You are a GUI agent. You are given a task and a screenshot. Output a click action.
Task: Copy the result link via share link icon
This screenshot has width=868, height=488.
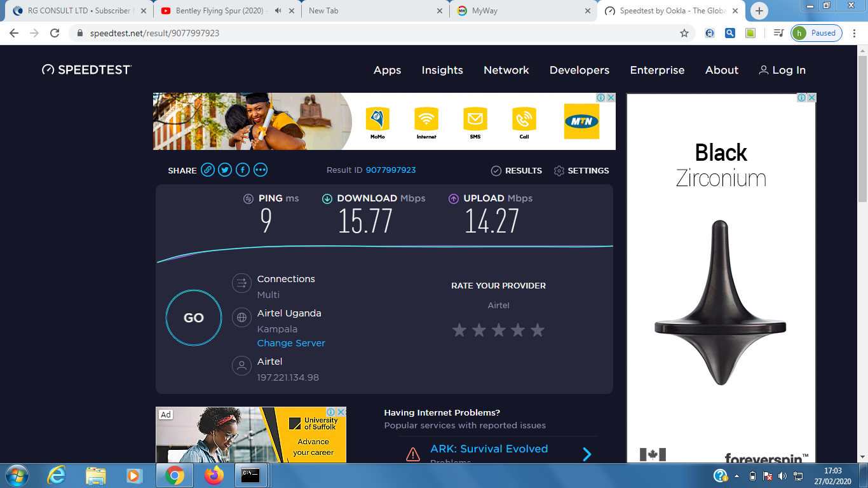click(x=208, y=170)
